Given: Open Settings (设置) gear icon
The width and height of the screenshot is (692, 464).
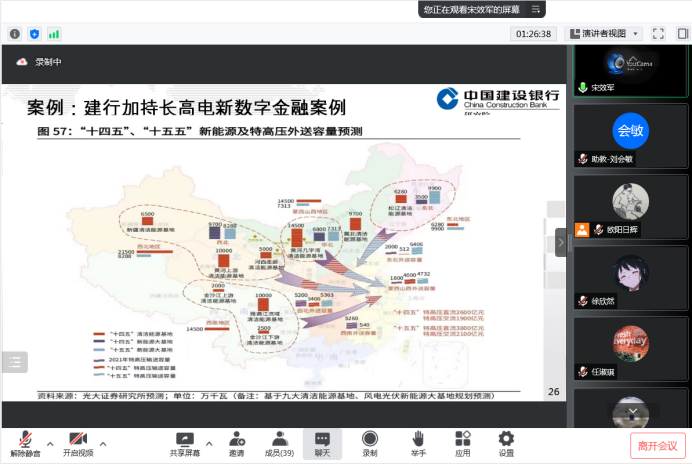Looking at the screenshot, I should coord(506,444).
